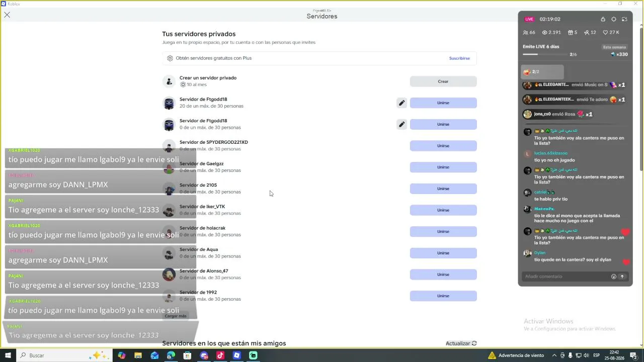Screen dimensions: 644x362
Task: Open the Windows notification center
Action: point(634,355)
